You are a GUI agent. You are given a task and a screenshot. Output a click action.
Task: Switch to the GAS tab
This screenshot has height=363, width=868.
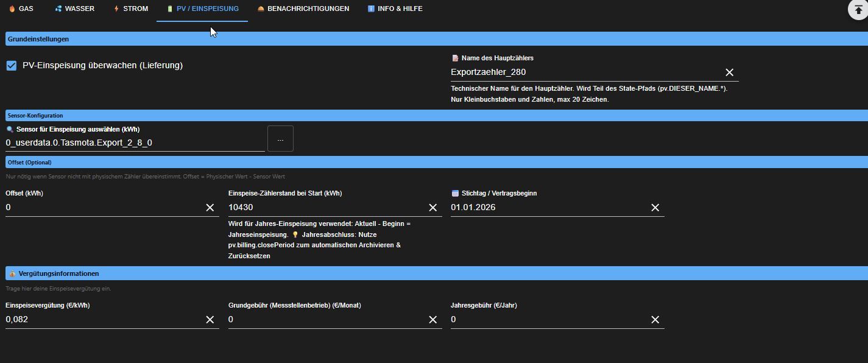pos(21,9)
